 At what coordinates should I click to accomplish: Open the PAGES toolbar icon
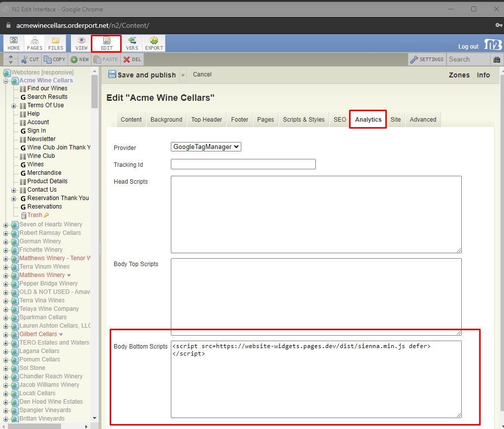pyautogui.click(x=34, y=43)
